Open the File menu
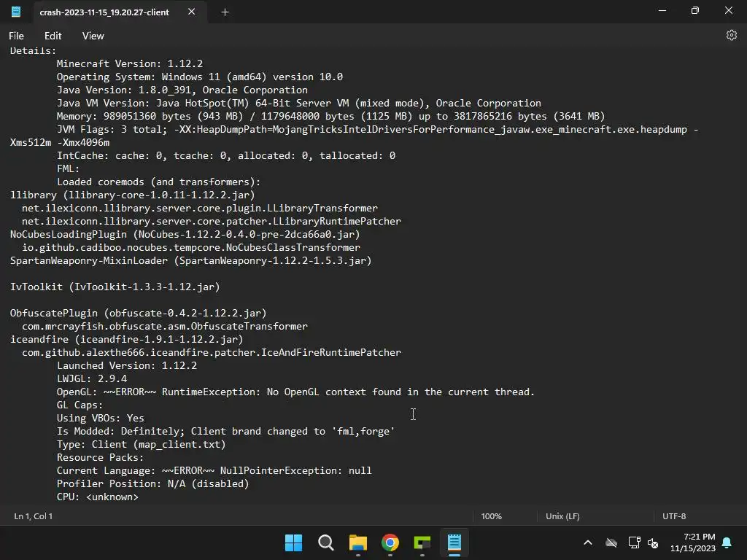Viewport: 747px width, 560px height. (x=16, y=36)
